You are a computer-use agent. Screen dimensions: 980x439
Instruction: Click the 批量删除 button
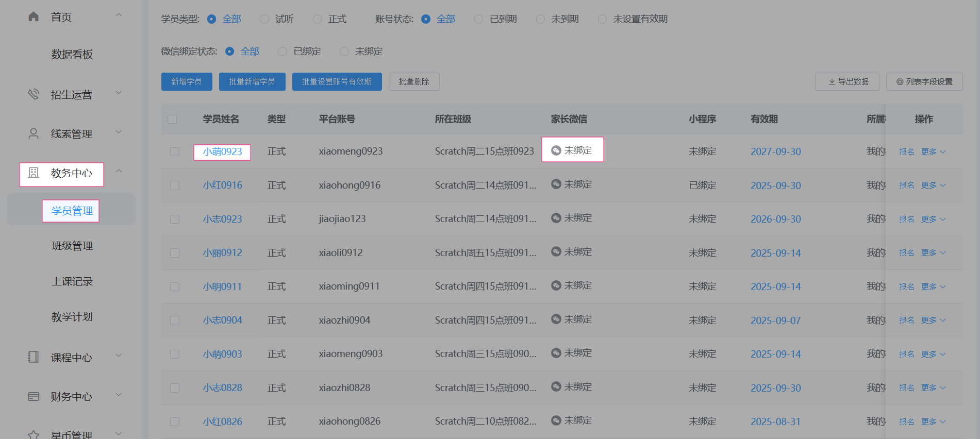coord(414,81)
